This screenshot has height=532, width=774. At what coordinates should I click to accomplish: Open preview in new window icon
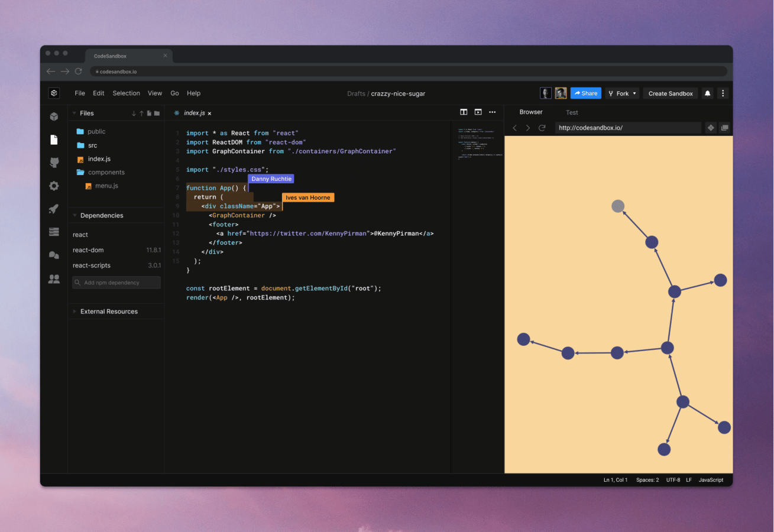pos(724,128)
